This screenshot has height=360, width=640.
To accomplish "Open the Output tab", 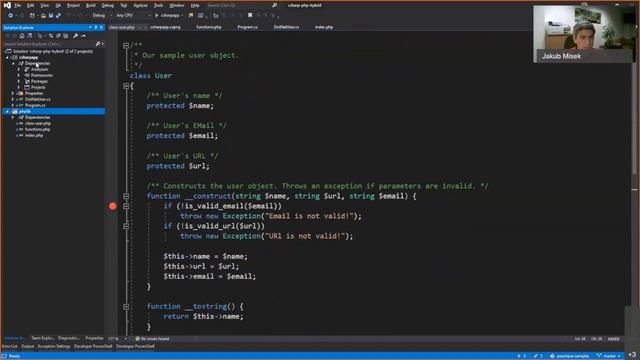I will pyautogui.click(x=27, y=347).
